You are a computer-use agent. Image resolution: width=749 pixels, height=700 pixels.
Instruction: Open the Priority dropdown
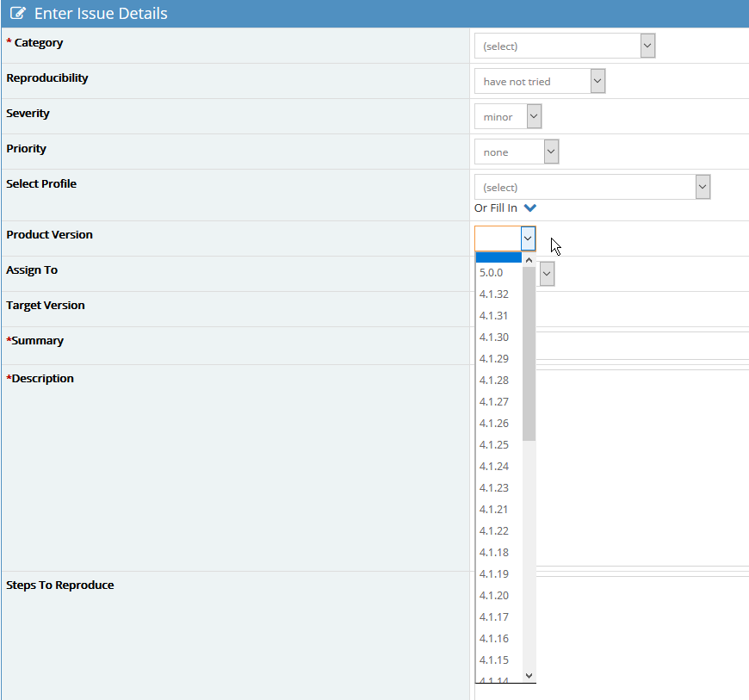click(x=517, y=152)
